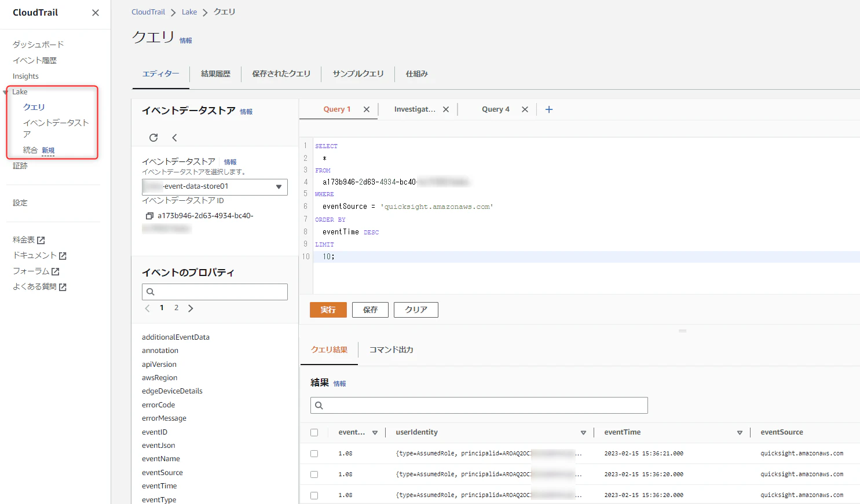Viewport: 860px width, 504px height.
Task: Close the Query 1 tab
Action: point(367,109)
